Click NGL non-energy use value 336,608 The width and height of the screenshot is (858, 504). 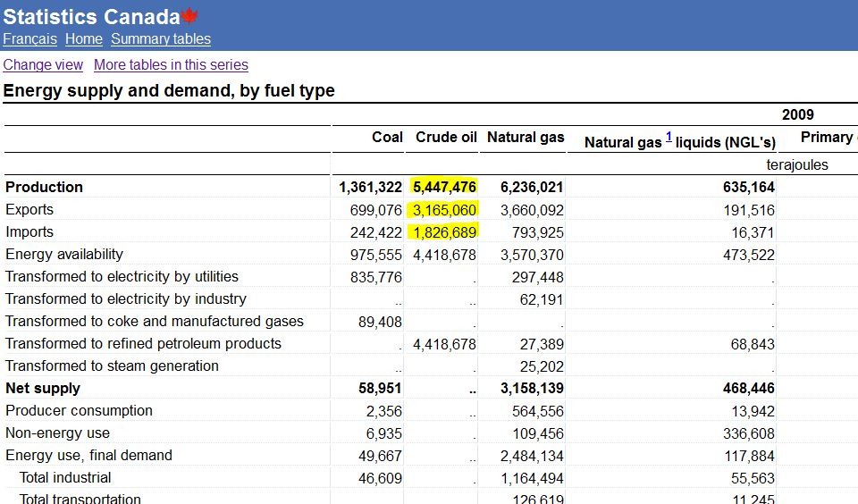[749, 434]
